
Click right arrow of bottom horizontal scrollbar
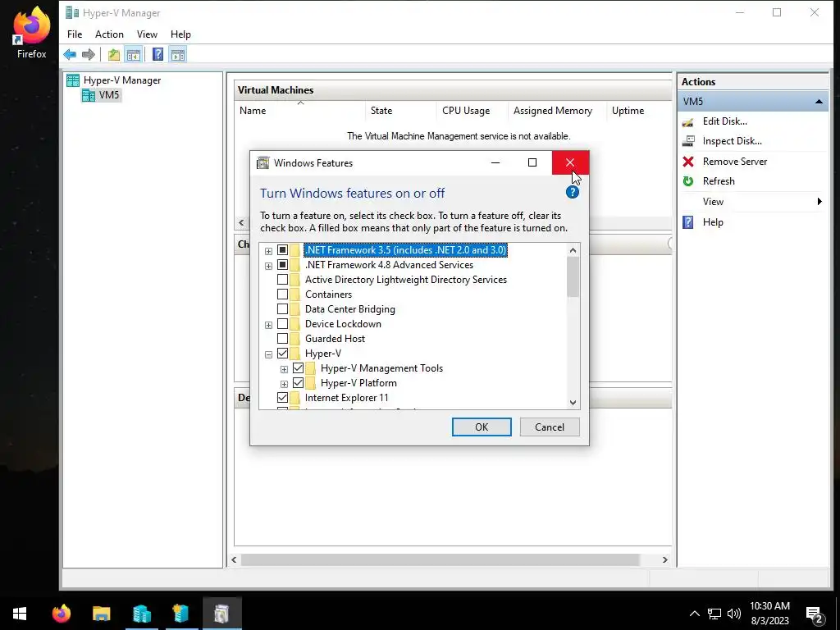664,559
